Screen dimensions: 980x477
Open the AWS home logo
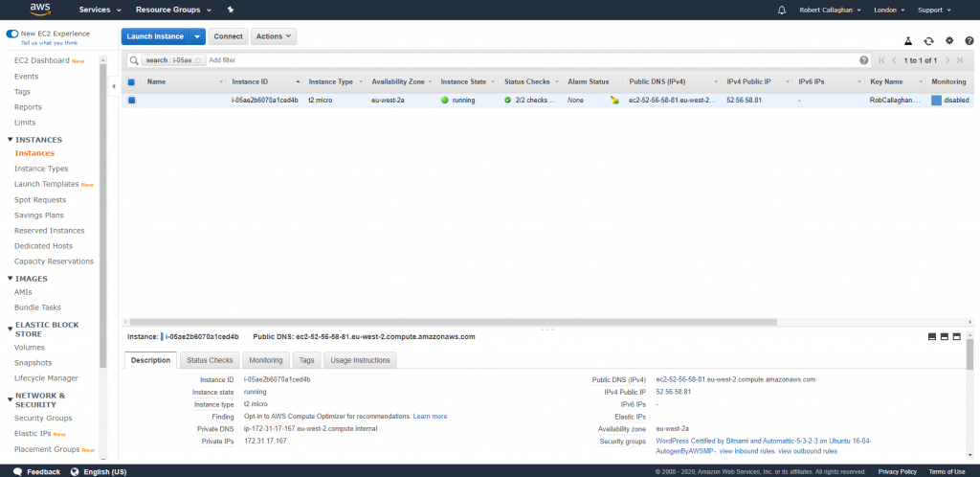click(x=40, y=10)
